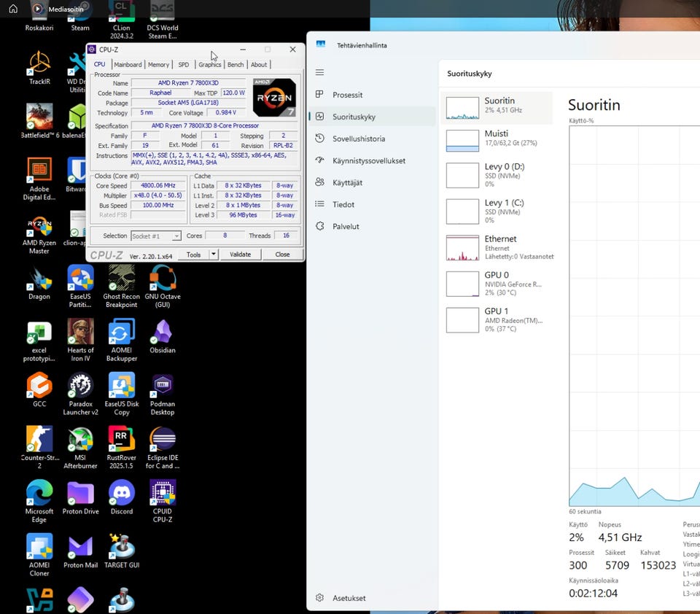Select the CPU tab in CPU-Z

point(100,64)
